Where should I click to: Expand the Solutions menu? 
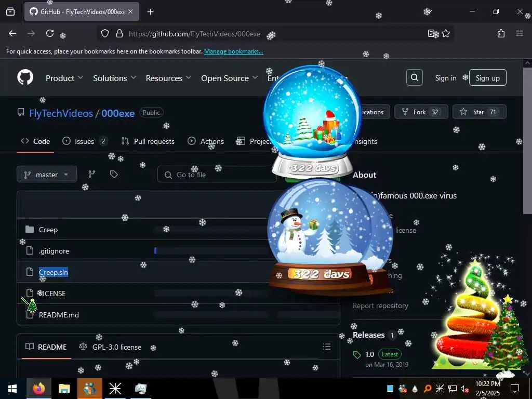coord(115,78)
